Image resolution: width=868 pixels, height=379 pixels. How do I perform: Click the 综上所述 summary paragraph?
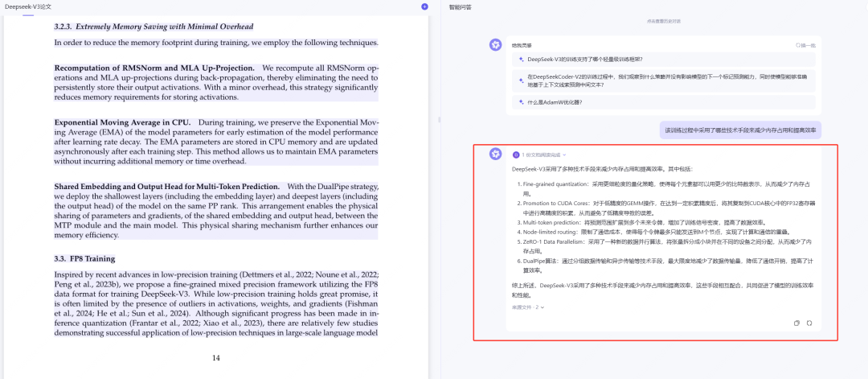pyautogui.click(x=663, y=290)
